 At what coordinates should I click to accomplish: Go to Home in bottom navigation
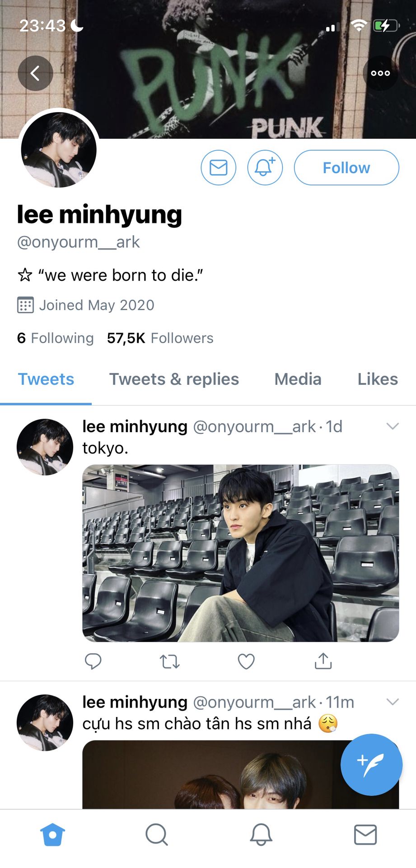point(52,835)
